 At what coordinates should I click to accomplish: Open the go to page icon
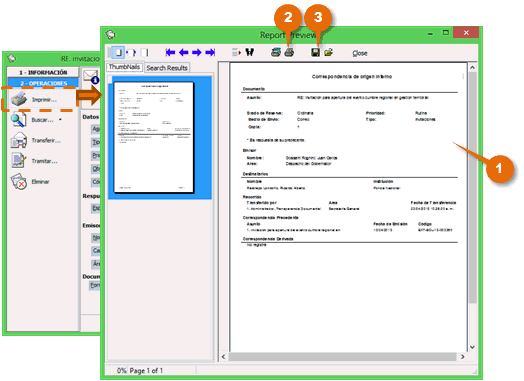[236, 52]
